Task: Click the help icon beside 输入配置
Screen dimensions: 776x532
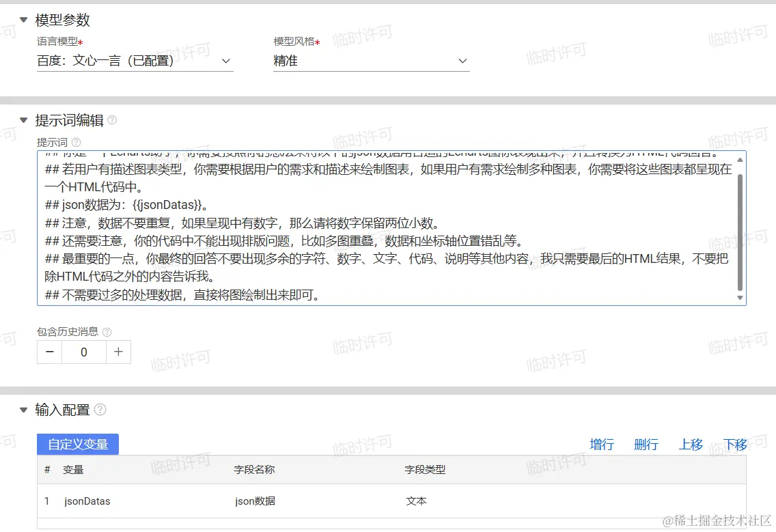Action: 100,410
